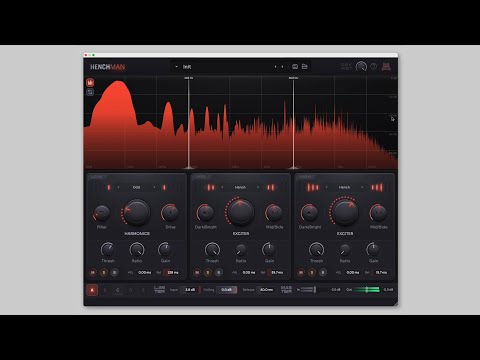Click the master In level slider
Screen dimensions: 480x360
308,290
